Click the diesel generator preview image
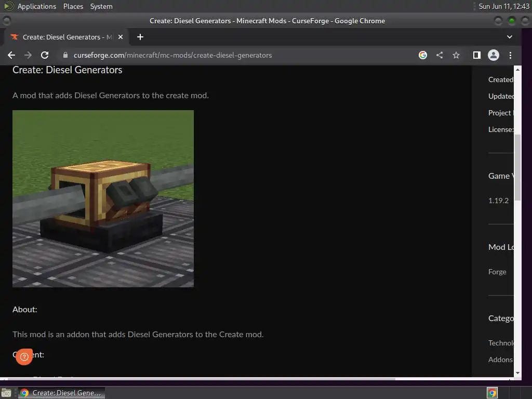This screenshot has width=532, height=399. tap(103, 198)
